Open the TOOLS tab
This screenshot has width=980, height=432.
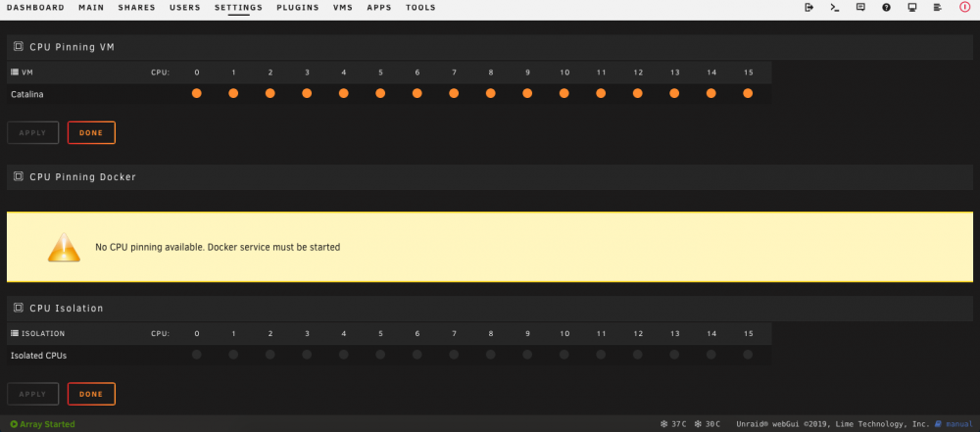pos(420,8)
